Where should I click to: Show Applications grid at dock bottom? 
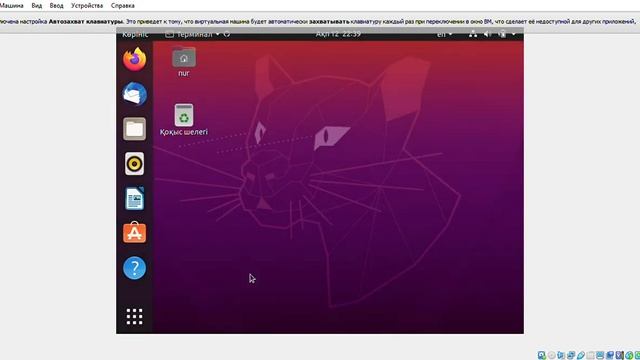point(135,316)
